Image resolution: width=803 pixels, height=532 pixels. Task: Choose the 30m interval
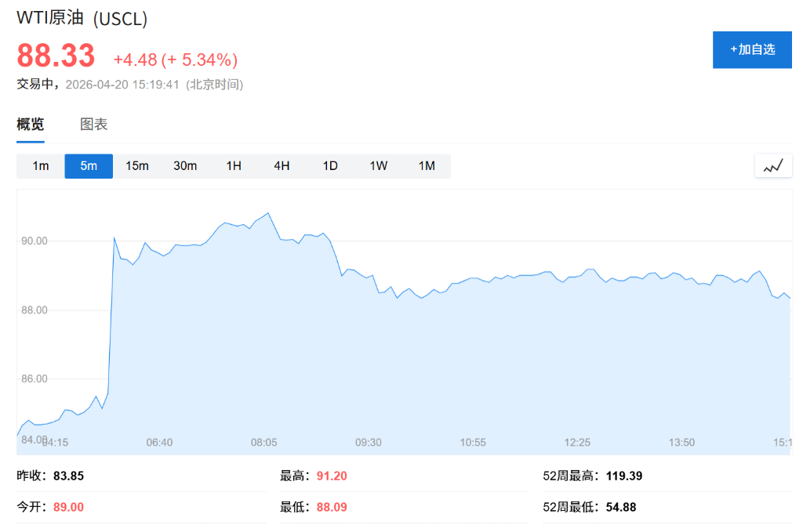(185, 166)
